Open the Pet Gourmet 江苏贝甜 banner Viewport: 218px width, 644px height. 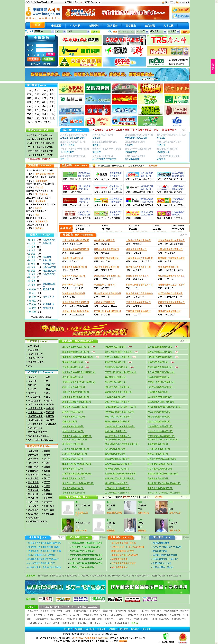pyautogui.click(x=168, y=62)
